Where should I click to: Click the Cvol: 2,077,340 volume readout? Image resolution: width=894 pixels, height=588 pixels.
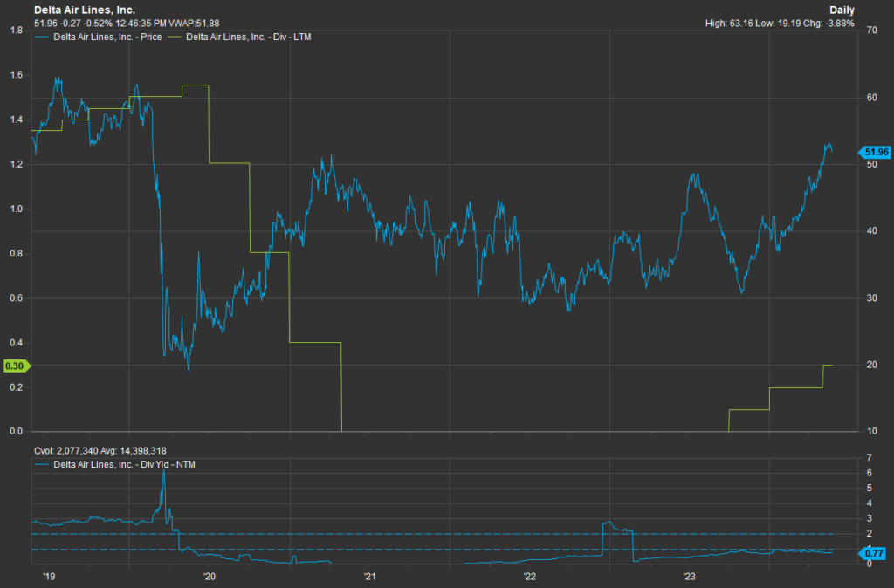[66, 451]
